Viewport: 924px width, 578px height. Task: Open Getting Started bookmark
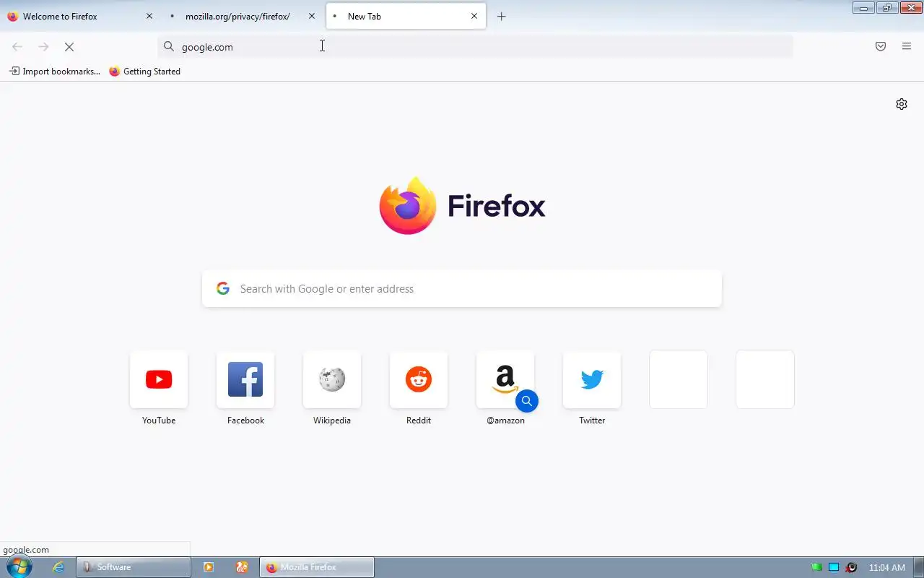point(145,72)
